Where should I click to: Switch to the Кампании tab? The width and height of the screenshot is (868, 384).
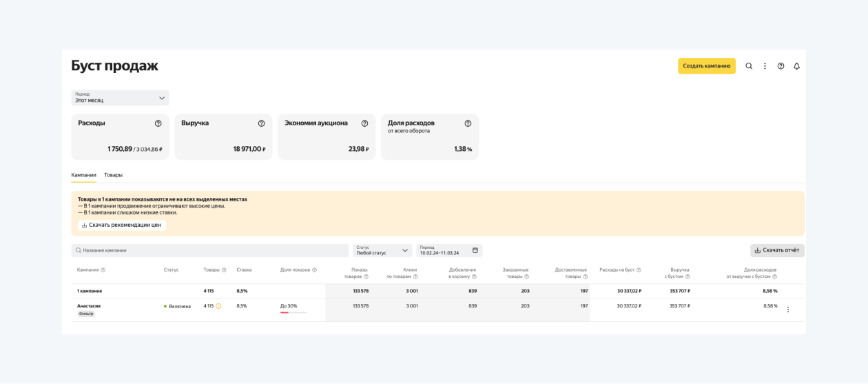[x=83, y=175]
